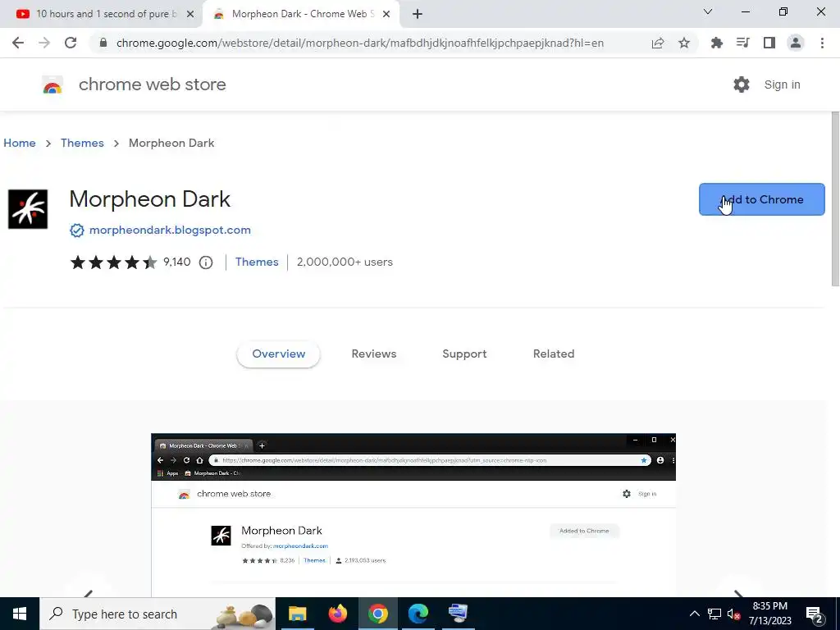Click the Morpheon Dark title heading
Screen dimensions: 840x630
point(150,199)
